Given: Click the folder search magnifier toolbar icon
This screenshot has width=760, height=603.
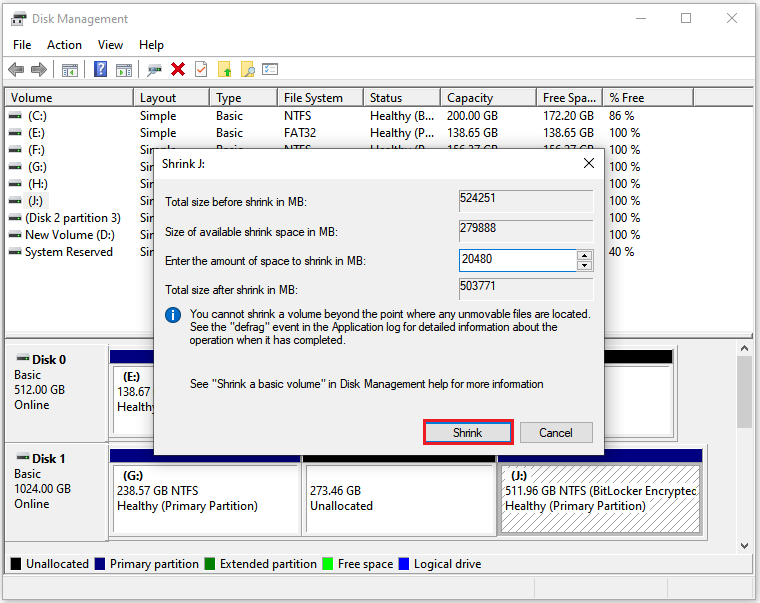Looking at the screenshot, I should [247, 69].
